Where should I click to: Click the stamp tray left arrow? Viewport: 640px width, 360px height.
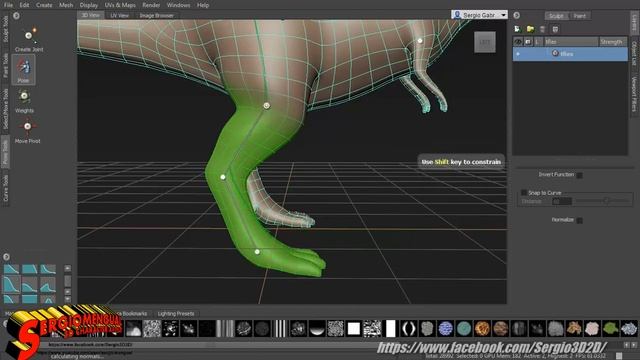click(x=627, y=345)
